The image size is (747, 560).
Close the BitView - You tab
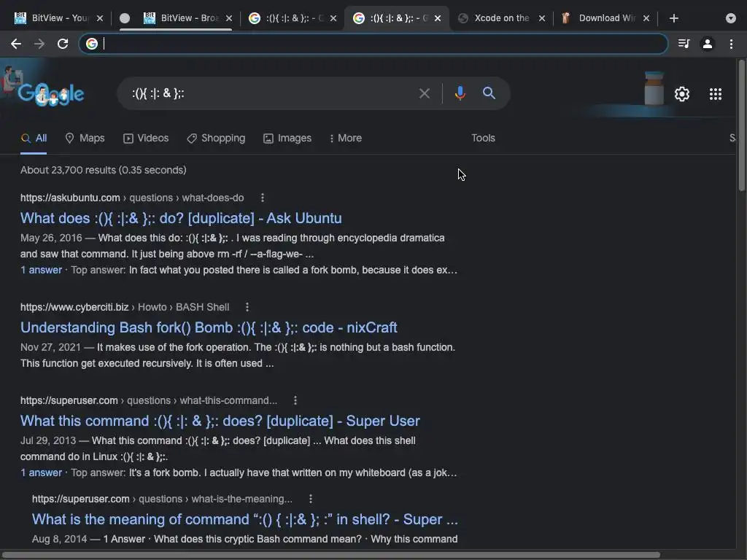(99, 18)
